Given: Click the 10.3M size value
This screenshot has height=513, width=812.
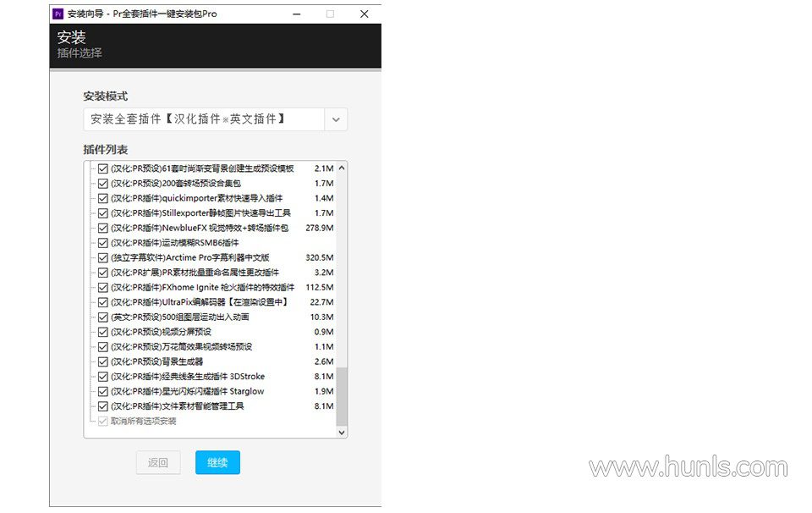Looking at the screenshot, I should (321, 317).
